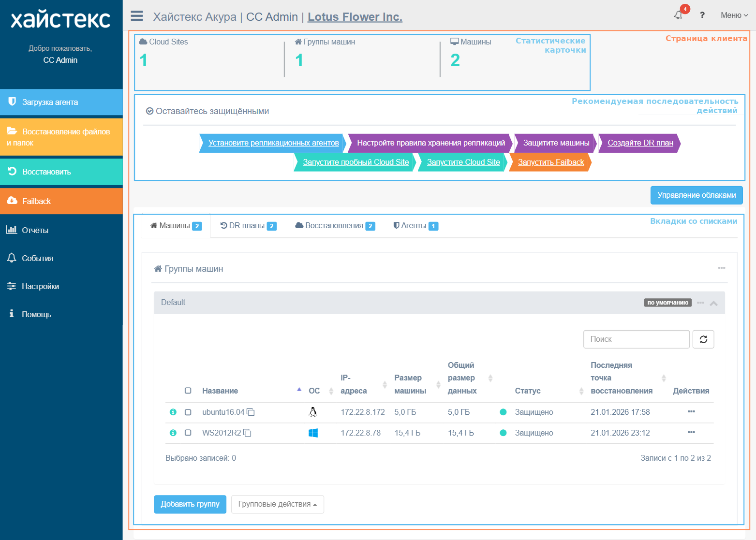This screenshot has height=540, width=756.
Task: Show info for WS2012R2 machine
Action: [173, 433]
